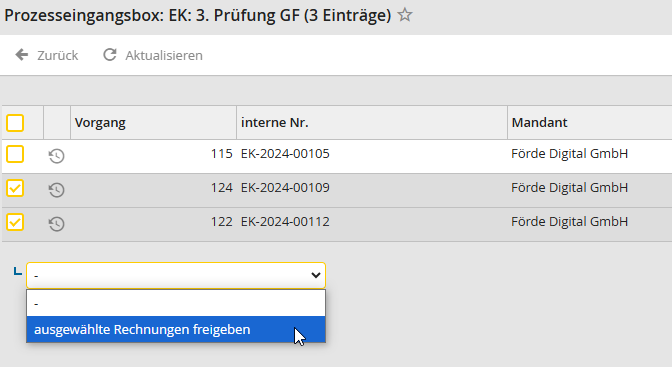Click the Zurück button
672x367 pixels.
tap(47, 55)
